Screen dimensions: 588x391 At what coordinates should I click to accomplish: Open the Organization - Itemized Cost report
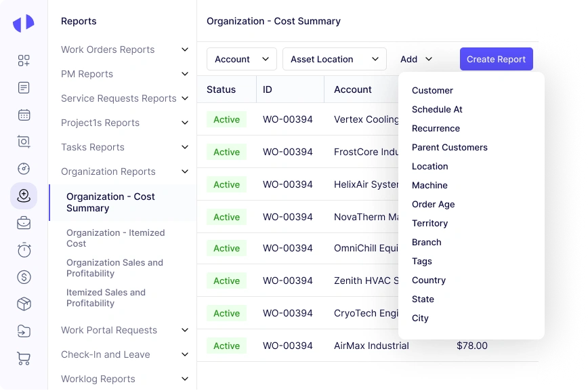pos(115,238)
